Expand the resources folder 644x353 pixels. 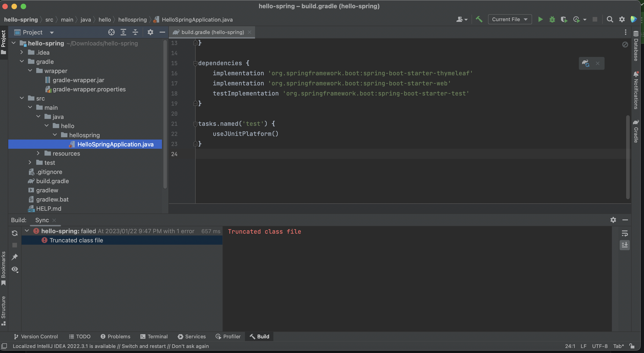pos(38,153)
